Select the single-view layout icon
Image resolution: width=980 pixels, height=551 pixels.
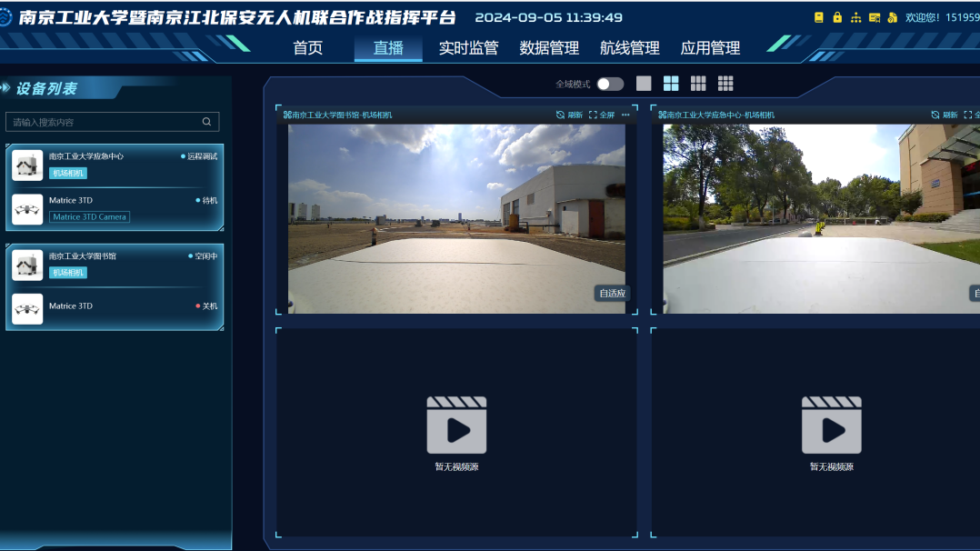coord(644,84)
